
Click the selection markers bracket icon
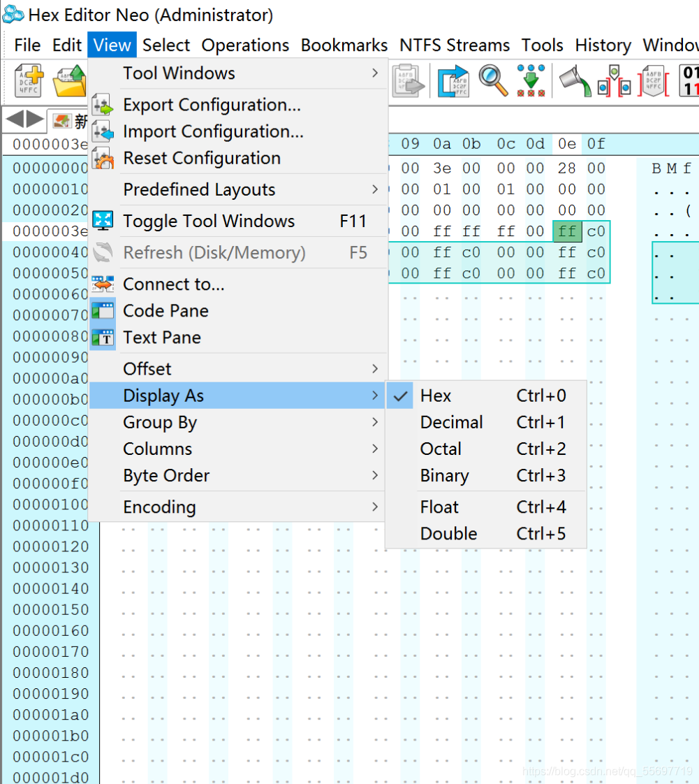(615, 80)
